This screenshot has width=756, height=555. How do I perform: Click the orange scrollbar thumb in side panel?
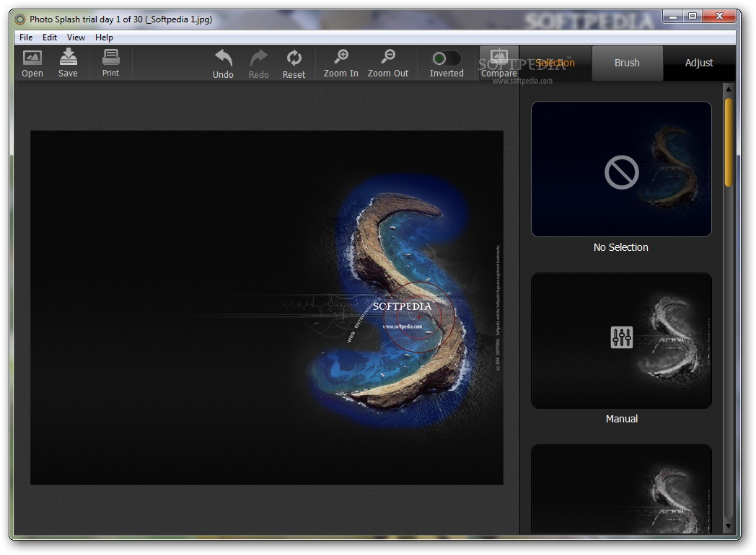[729, 142]
